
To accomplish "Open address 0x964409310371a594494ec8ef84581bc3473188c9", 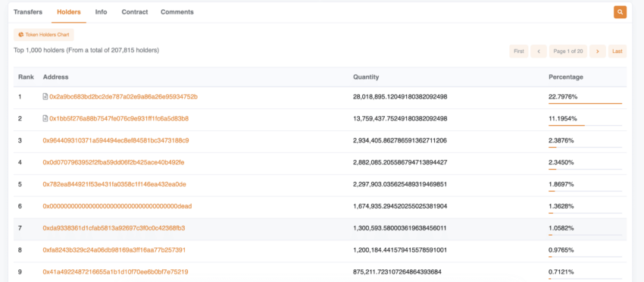I will (x=116, y=140).
